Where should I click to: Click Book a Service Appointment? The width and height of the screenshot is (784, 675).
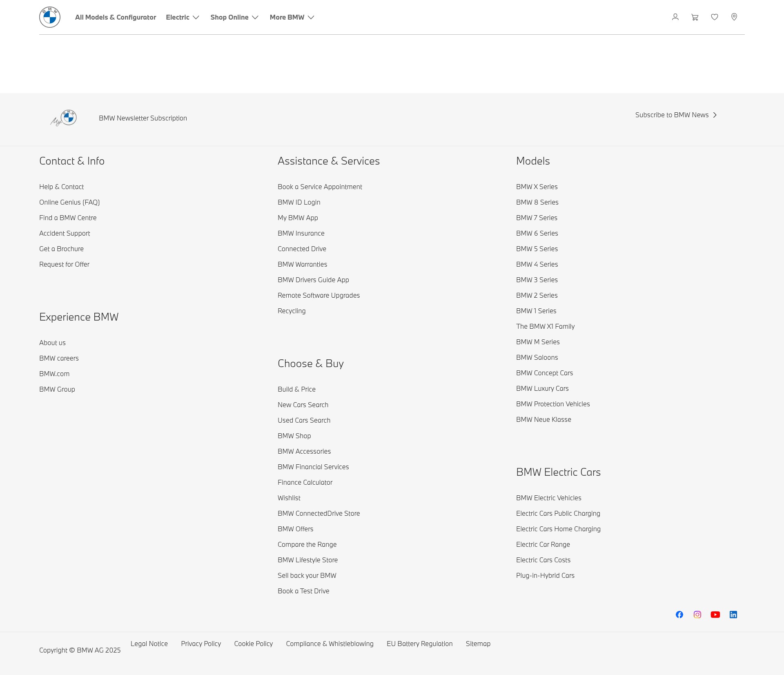[320, 187]
